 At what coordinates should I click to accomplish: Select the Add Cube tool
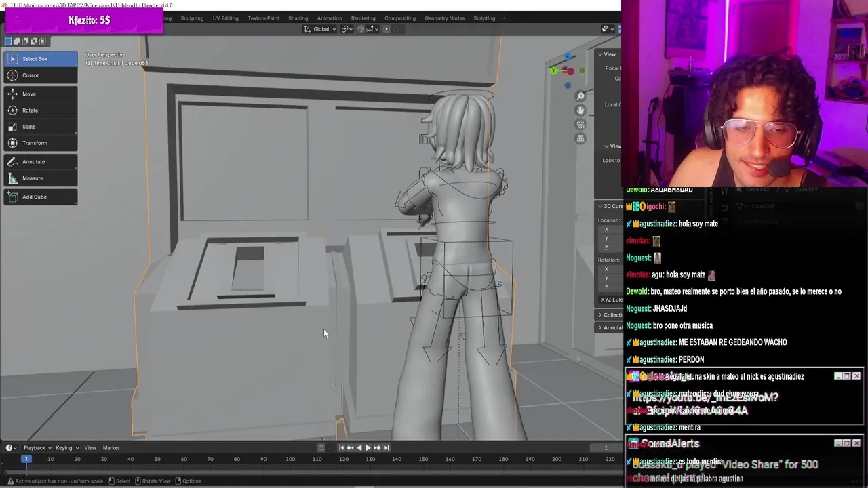(40, 197)
